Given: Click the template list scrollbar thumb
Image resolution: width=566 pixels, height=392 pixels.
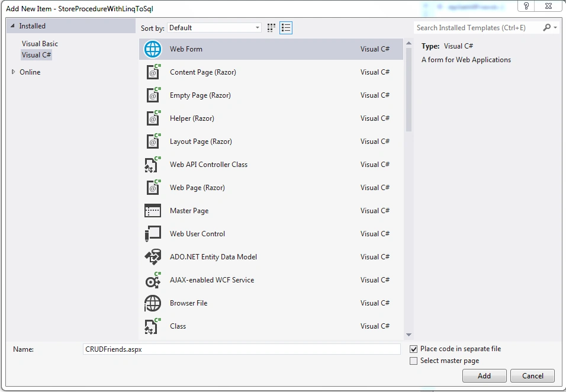Looking at the screenshot, I should coord(409,89).
